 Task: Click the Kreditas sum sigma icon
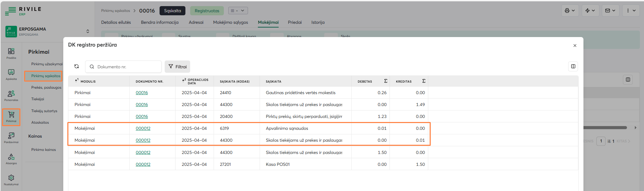[x=424, y=81]
